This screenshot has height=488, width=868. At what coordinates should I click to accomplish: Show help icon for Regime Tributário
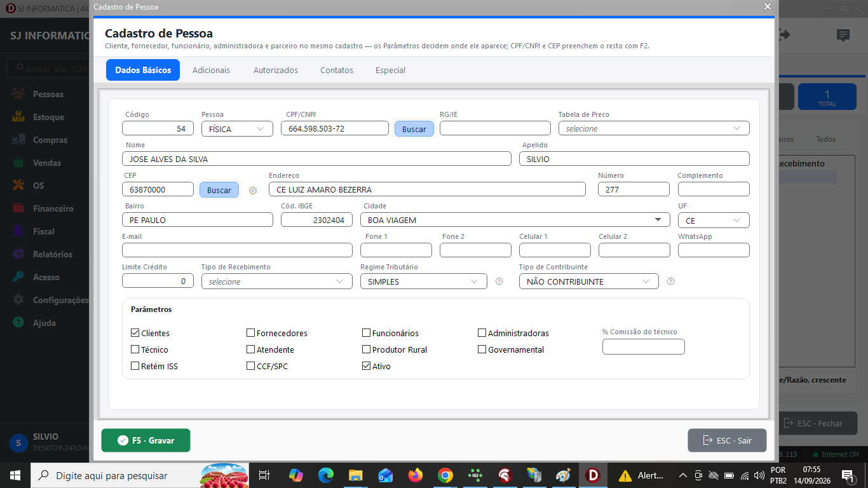(x=499, y=281)
